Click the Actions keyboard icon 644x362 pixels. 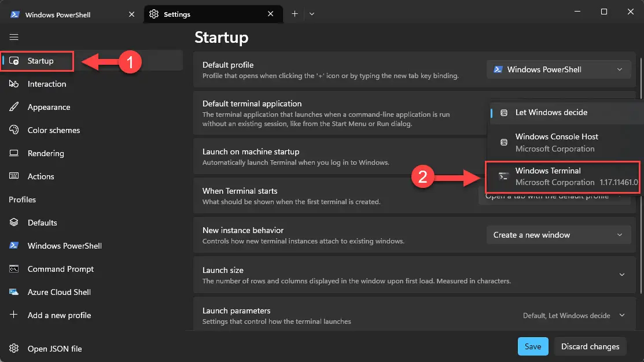(14, 176)
